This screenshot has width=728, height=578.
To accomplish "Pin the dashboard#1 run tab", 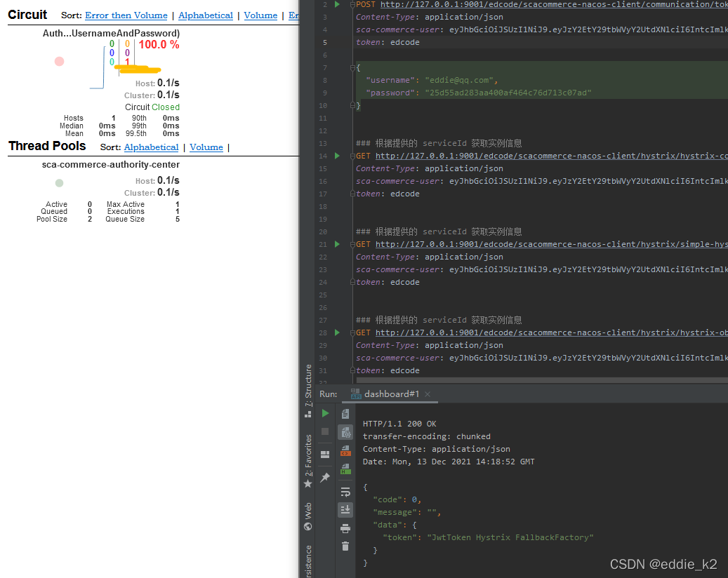I will 325,477.
